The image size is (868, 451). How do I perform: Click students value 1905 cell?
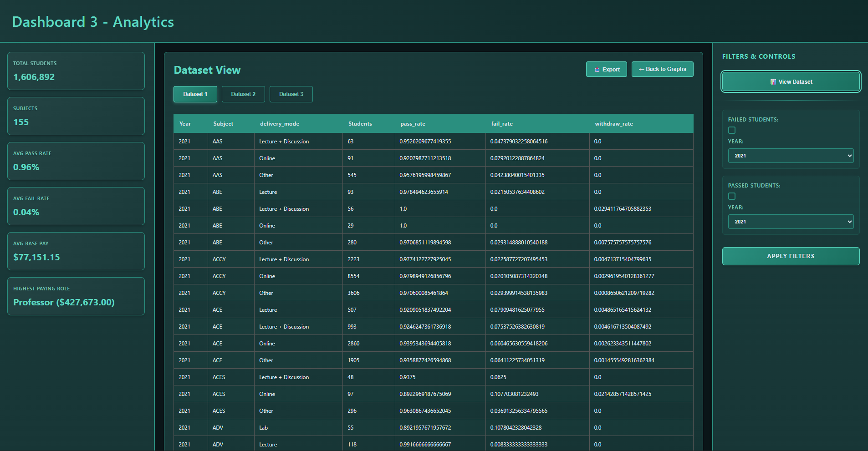368,360
